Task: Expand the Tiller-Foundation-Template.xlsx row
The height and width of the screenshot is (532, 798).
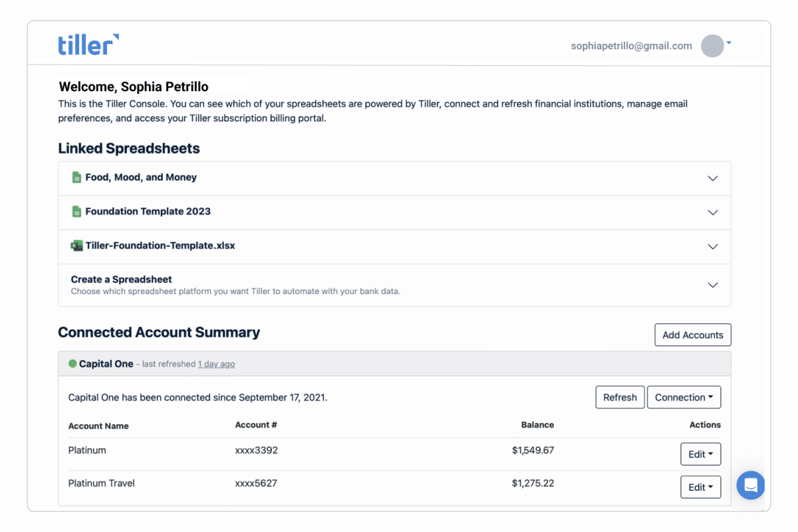Action: [713, 246]
